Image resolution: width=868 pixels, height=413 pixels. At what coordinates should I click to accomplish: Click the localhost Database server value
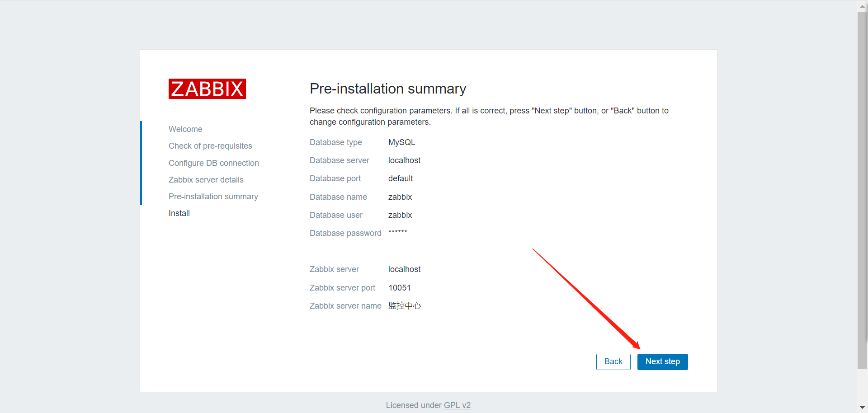coord(404,160)
